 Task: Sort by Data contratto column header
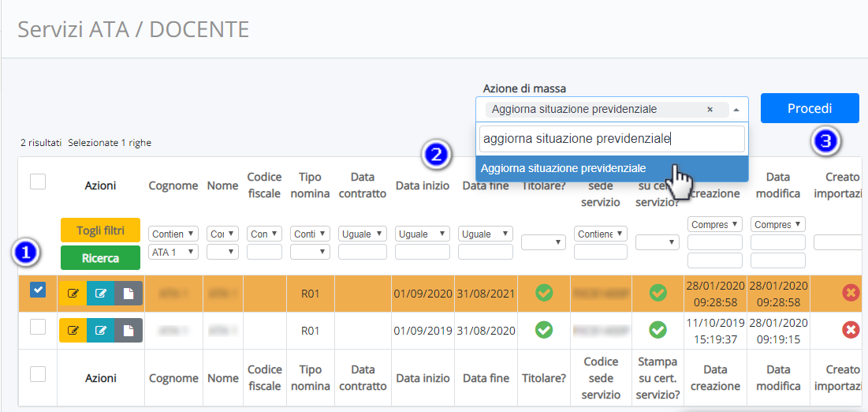[x=362, y=185]
